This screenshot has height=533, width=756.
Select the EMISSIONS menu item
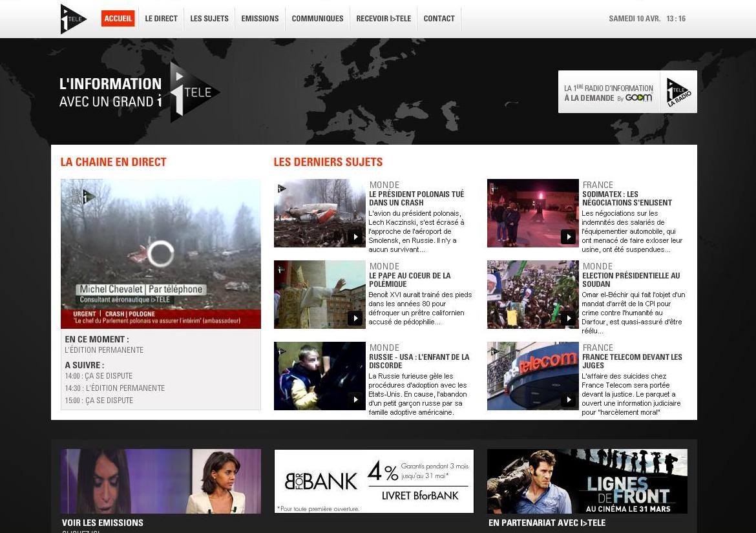pyautogui.click(x=260, y=19)
